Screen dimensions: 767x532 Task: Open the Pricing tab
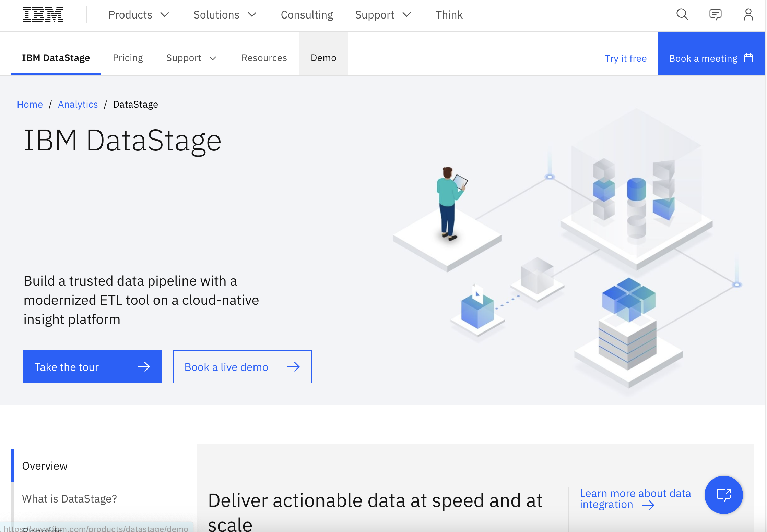(x=128, y=58)
